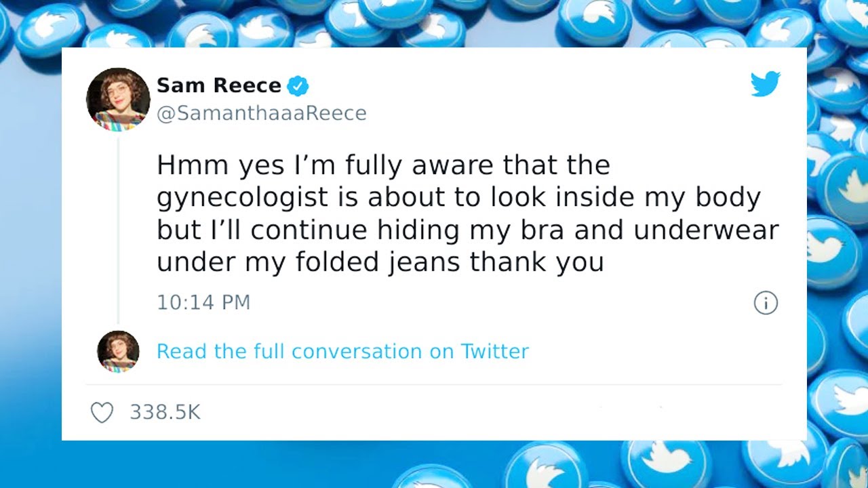
Task: Click the word "body" in the tweet
Action: pyautogui.click(x=728, y=198)
